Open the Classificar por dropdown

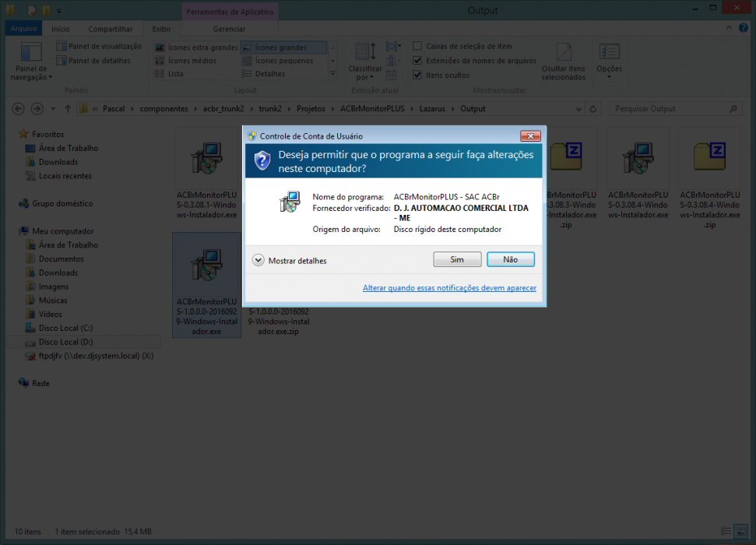pyautogui.click(x=365, y=62)
